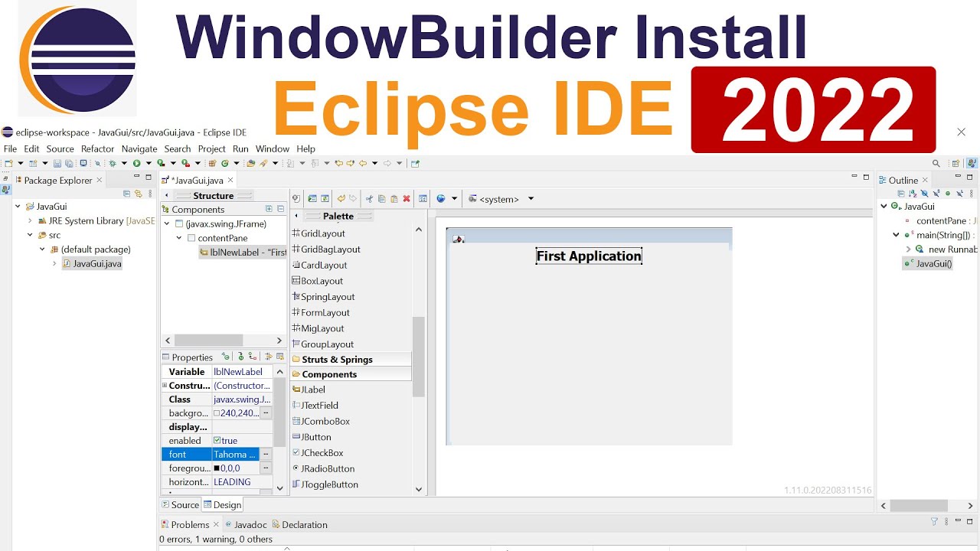The image size is (980, 551).
Task: Click the background color swatch 240,240
Action: 217,413
